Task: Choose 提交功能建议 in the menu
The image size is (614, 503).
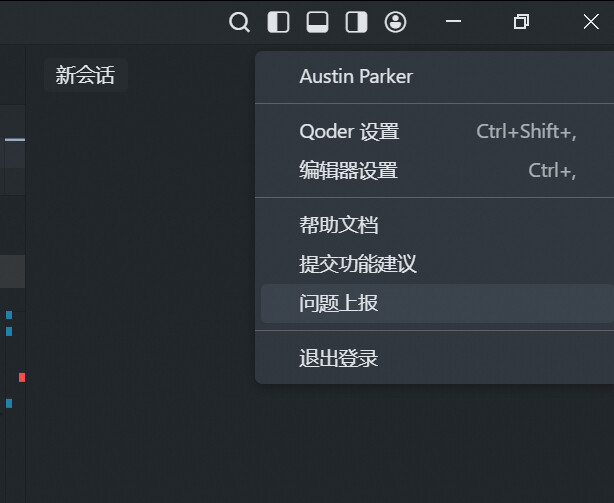Action: 434,264
